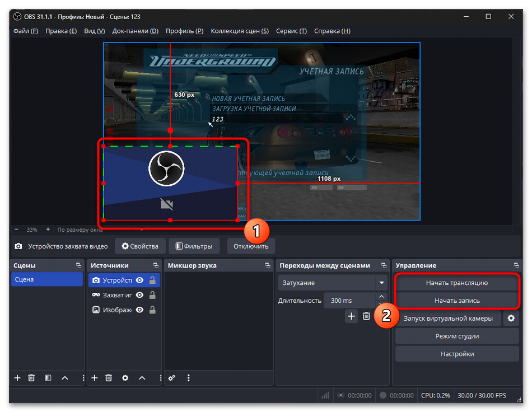Click Начать запись button

456,301
